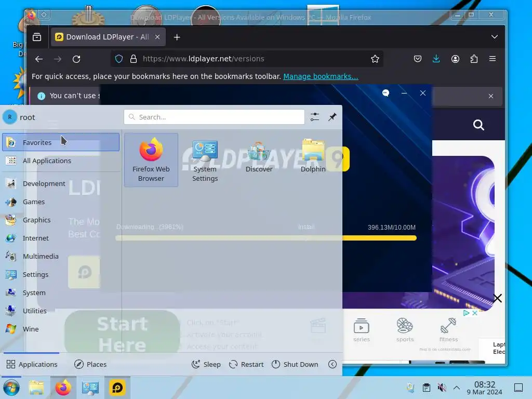Click the fitness ad category
The height and width of the screenshot is (399, 532).
pyautogui.click(x=448, y=330)
